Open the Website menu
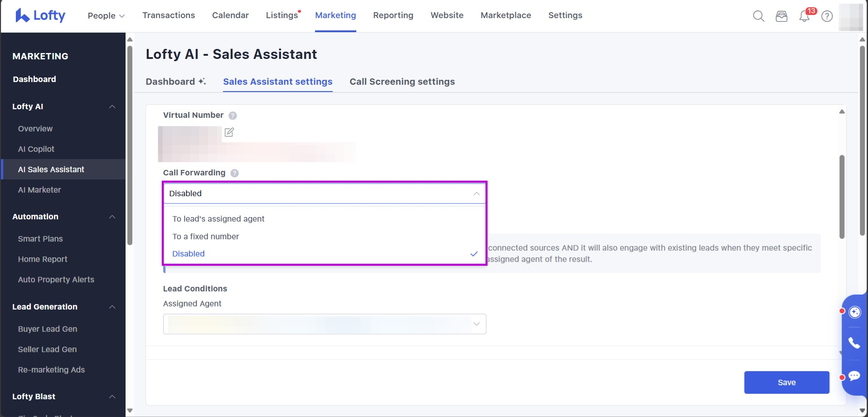Image resolution: width=868 pixels, height=417 pixels. tap(447, 15)
